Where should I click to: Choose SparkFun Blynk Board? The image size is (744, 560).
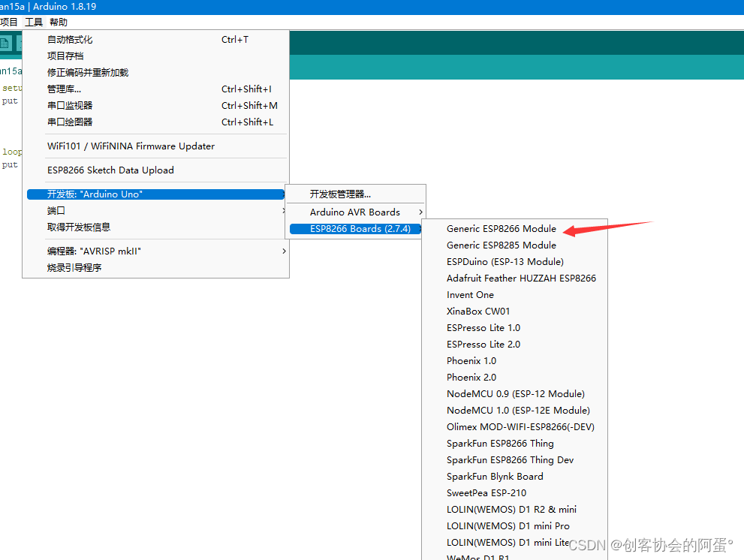(514, 477)
